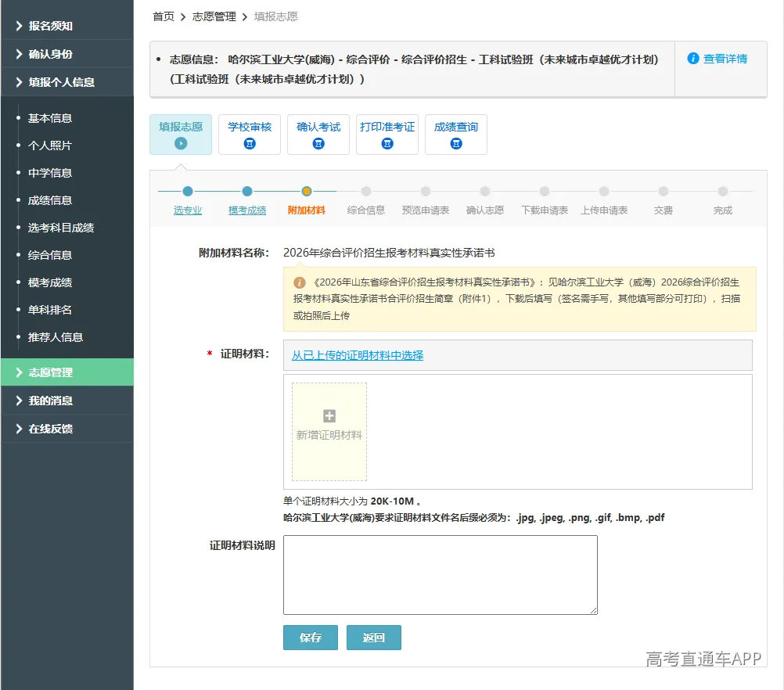784x690 pixels.
Task: Click the 预览申请表 step label
Action: click(x=426, y=210)
